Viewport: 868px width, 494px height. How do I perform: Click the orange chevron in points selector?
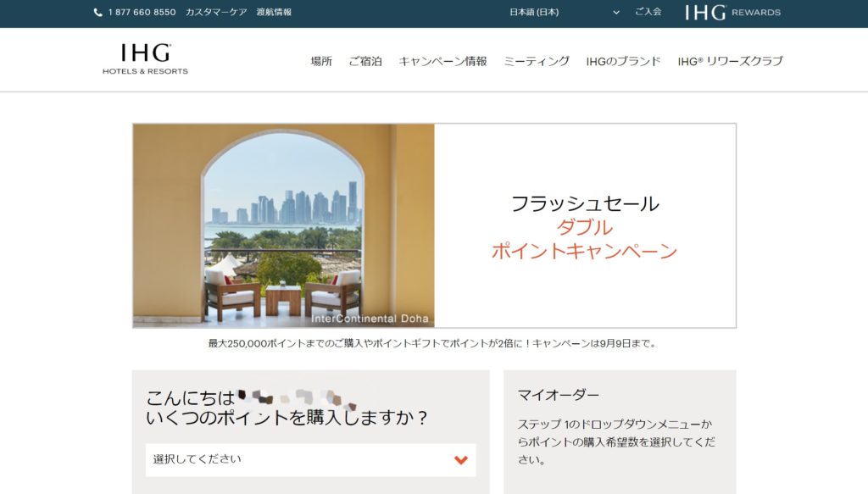click(460, 460)
